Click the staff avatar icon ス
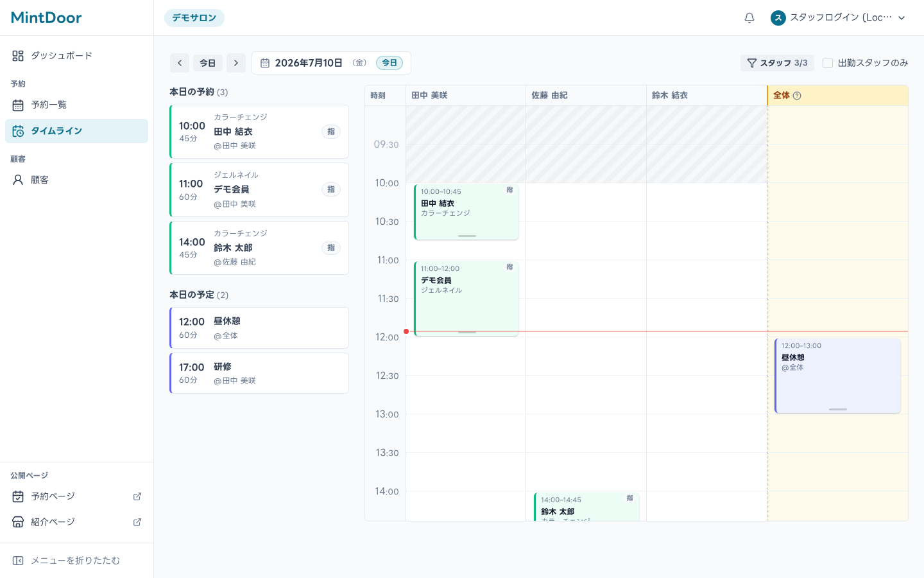This screenshot has width=924, height=578. click(778, 18)
